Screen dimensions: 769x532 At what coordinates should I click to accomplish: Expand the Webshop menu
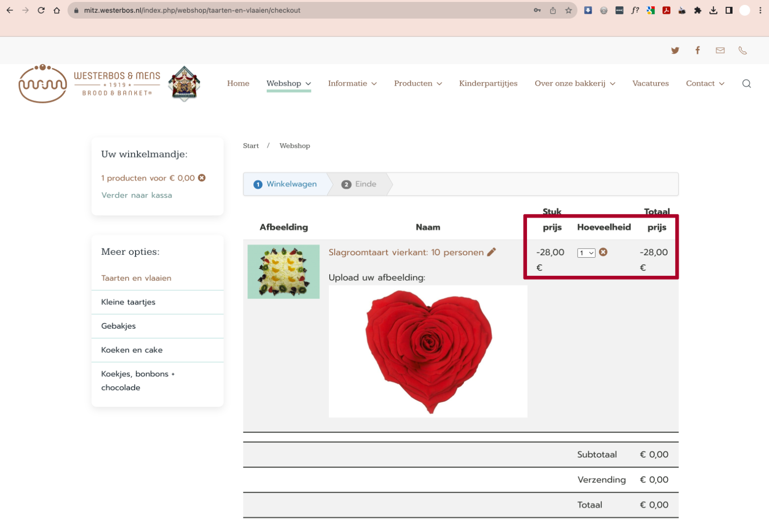[289, 84]
